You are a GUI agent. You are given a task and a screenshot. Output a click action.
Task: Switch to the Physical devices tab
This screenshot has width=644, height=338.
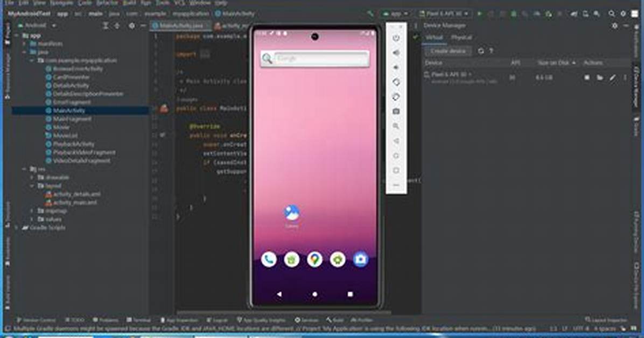point(461,37)
